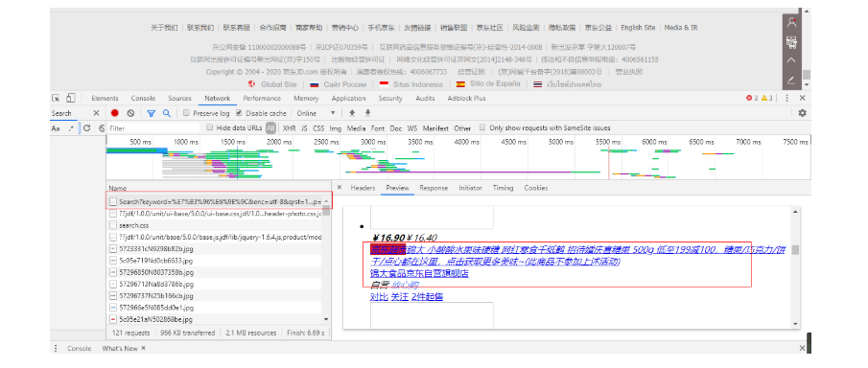The width and height of the screenshot is (868, 368).
Task: Click the JD back-to-top arrow icon
Action: coord(791,60)
